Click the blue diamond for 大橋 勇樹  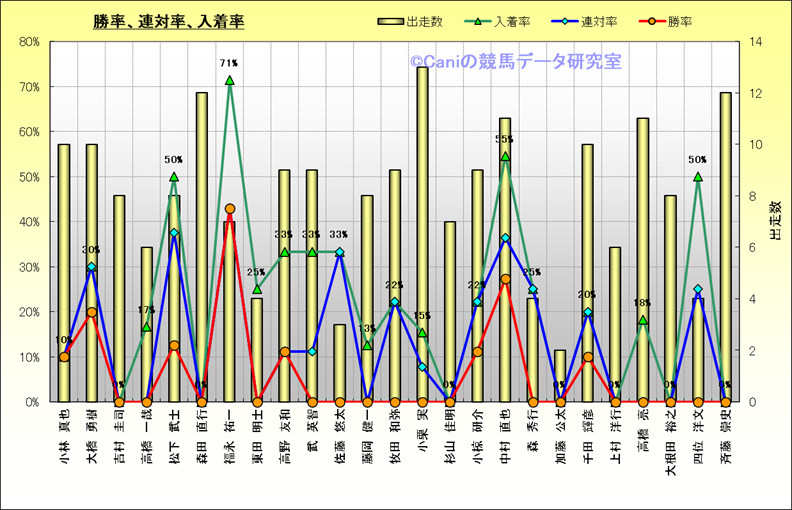tap(92, 267)
